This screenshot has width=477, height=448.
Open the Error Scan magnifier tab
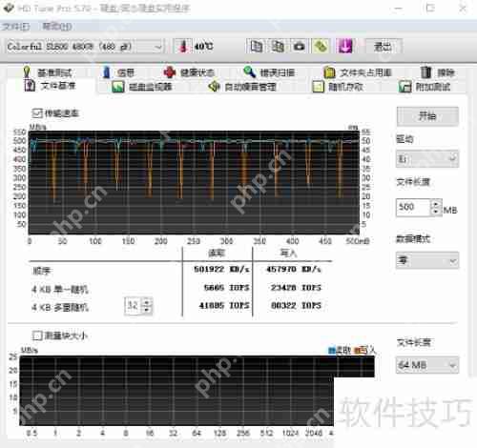(269, 72)
